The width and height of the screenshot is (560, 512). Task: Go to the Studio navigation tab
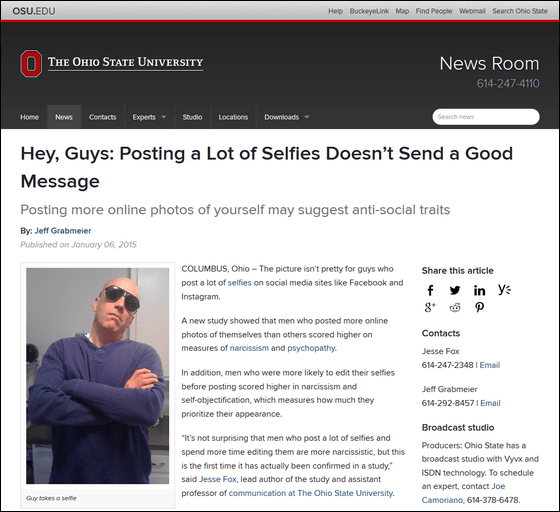point(192,117)
